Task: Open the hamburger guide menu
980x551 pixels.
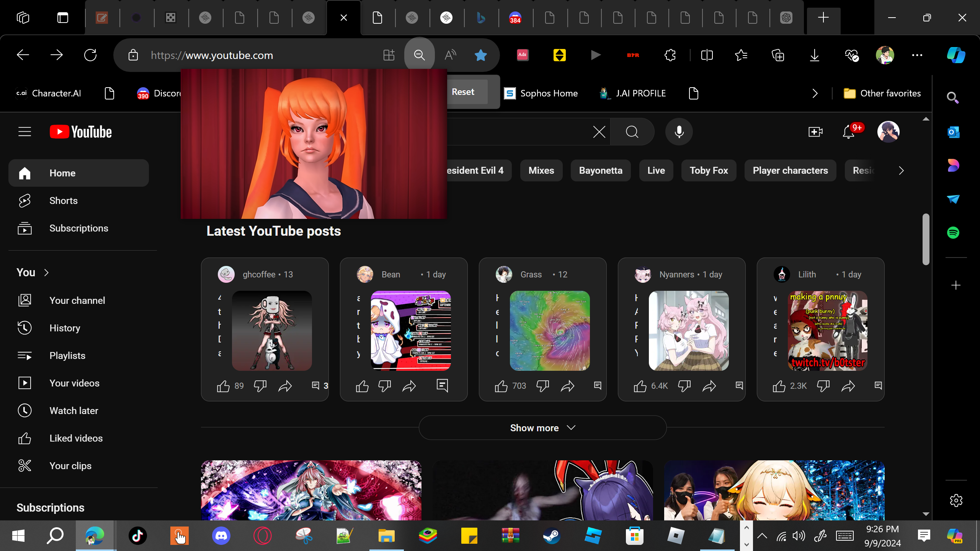Action: pos(25,132)
